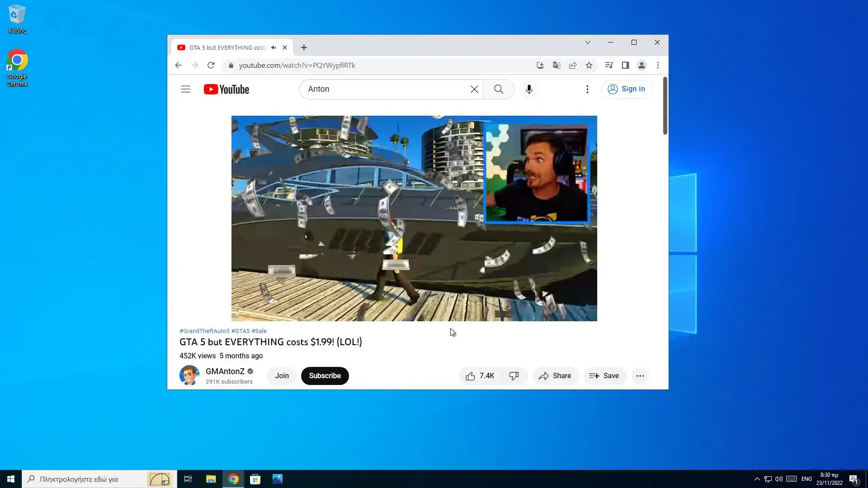Dislike the video with thumbs down

514,375
